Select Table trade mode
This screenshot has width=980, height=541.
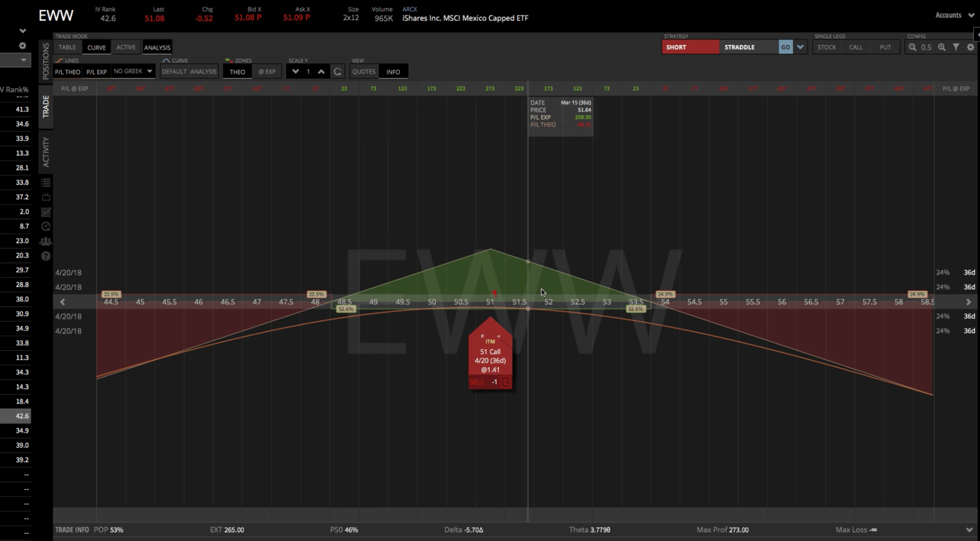pos(67,47)
